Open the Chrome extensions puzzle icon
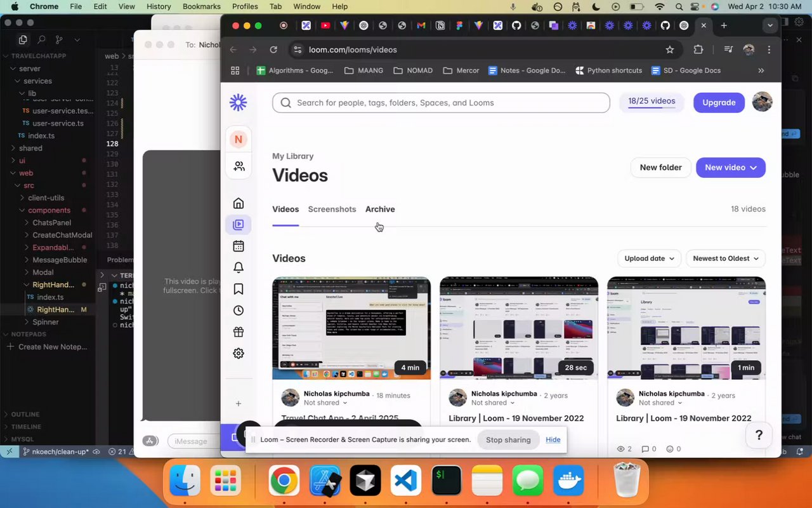The width and height of the screenshot is (812, 508). (x=698, y=50)
